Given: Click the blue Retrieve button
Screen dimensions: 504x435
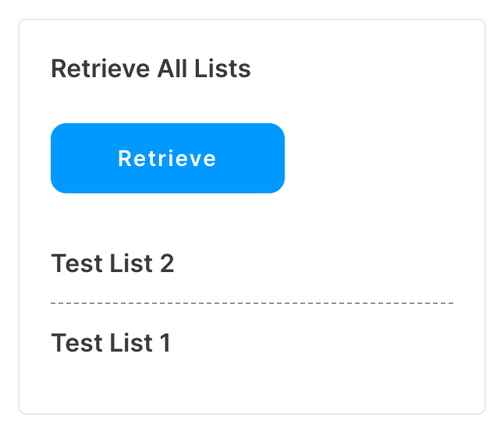Looking at the screenshot, I should pyautogui.click(x=168, y=158).
